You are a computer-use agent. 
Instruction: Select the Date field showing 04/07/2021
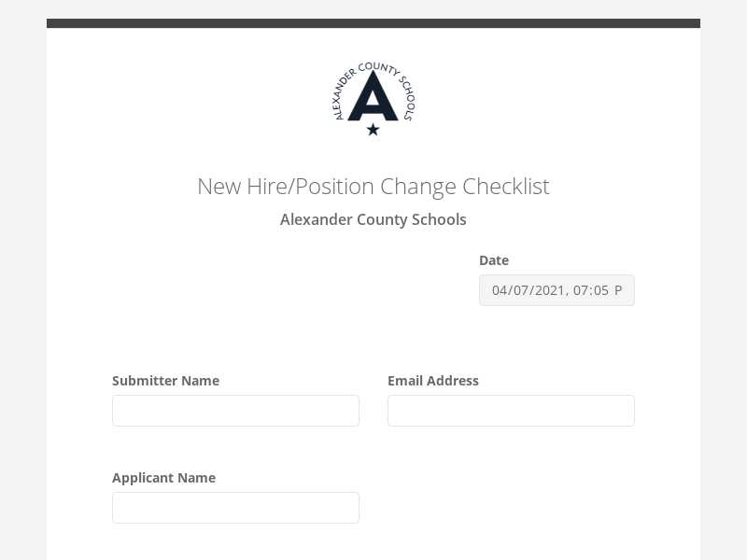point(557,290)
